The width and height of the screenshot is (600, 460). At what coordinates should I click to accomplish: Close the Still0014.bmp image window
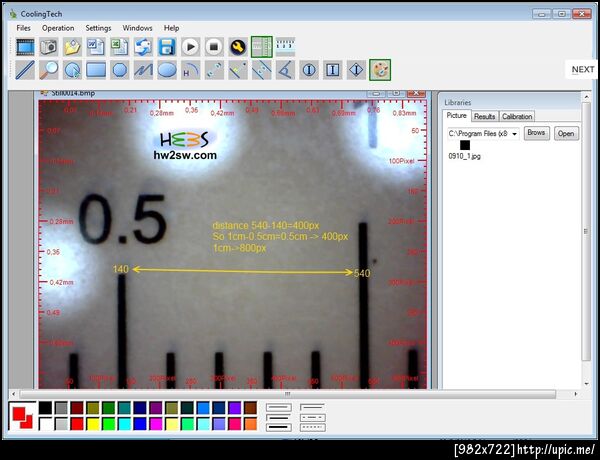[x=416, y=93]
